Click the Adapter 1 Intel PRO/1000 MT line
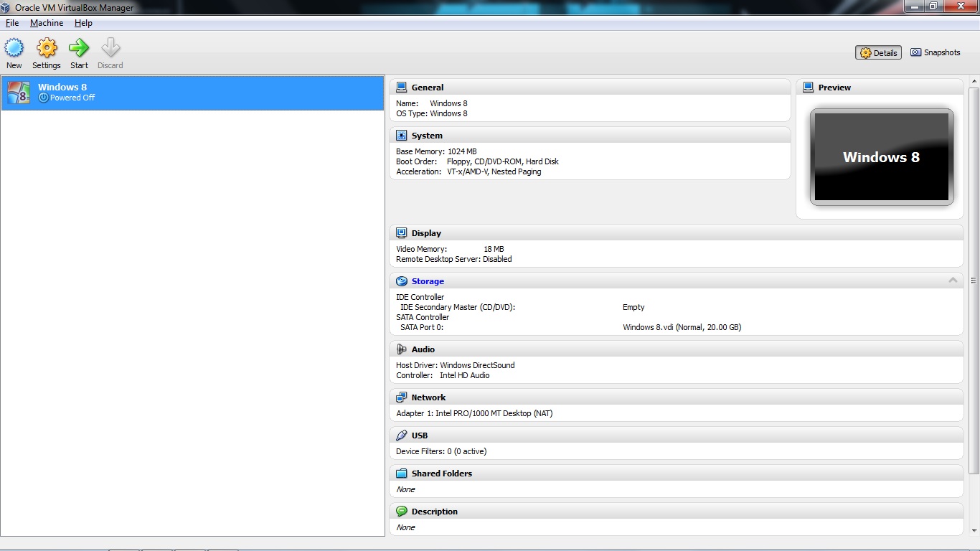Image resolution: width=980 pixels, height=551 pixels. click(x=474, y=413)
